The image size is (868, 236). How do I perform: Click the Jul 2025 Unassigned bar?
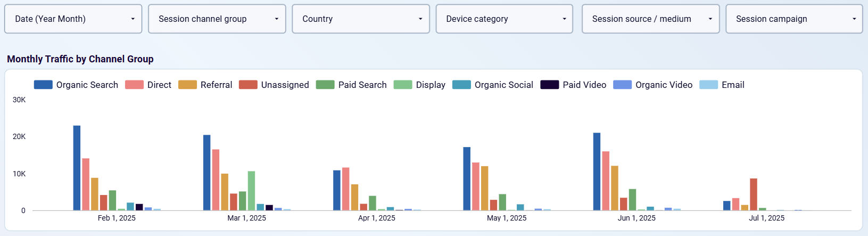pyautogui.click(x=754, y=194)
